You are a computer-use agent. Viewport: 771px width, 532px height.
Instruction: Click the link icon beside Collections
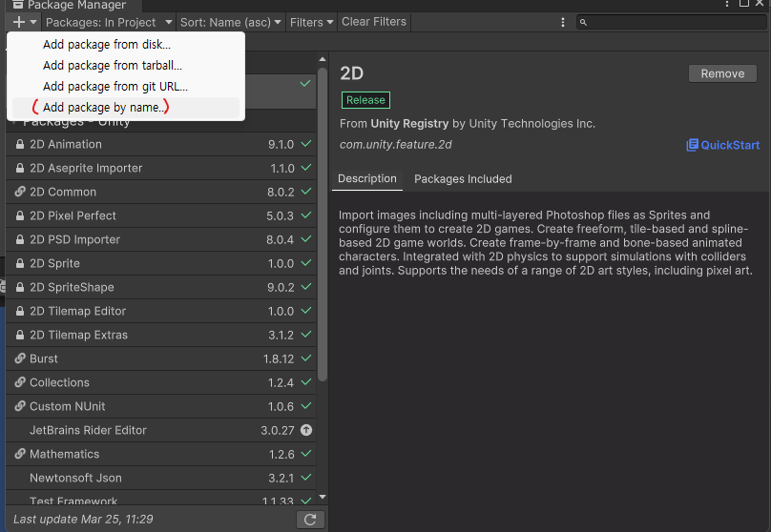coord(20,382)
